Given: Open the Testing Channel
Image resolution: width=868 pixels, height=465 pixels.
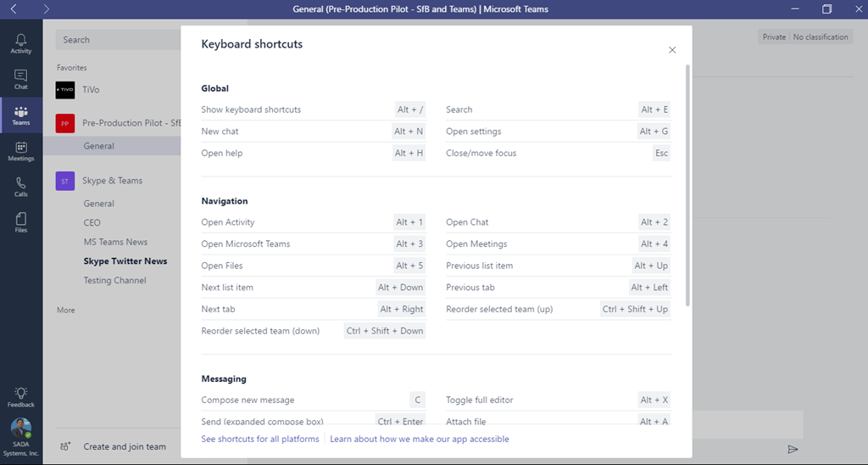Looking at the screenshot, I should tap(114, 280).
